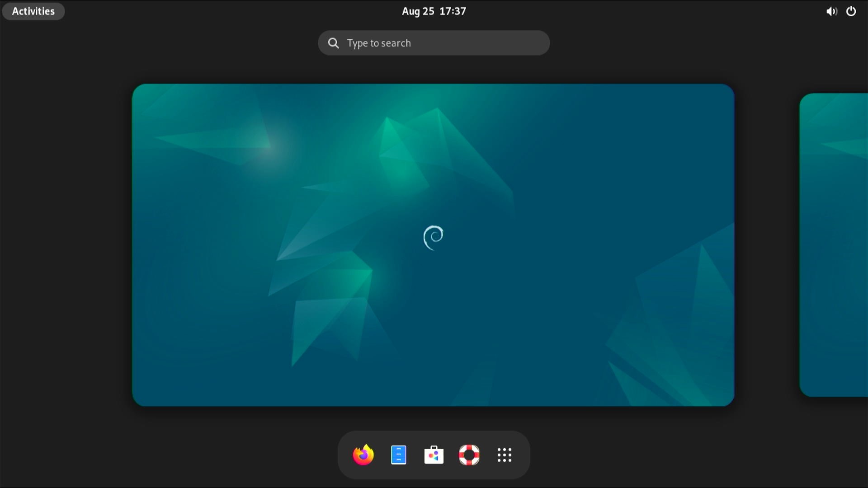Click the power icon in top bar
Viewport: 868px width, 488px height.
(x=851, y=11)
